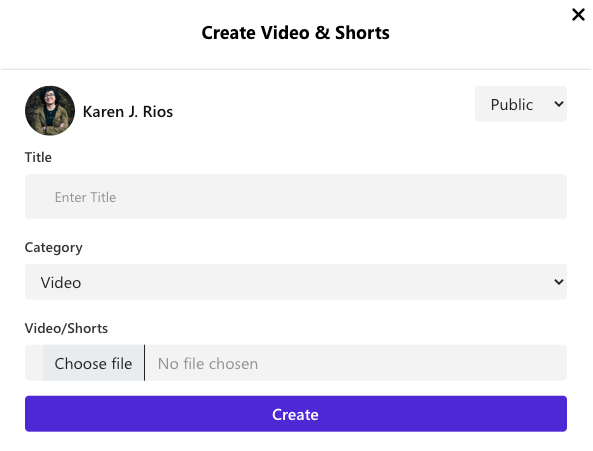Select the word Public in privacy selector

pos(512,105)
